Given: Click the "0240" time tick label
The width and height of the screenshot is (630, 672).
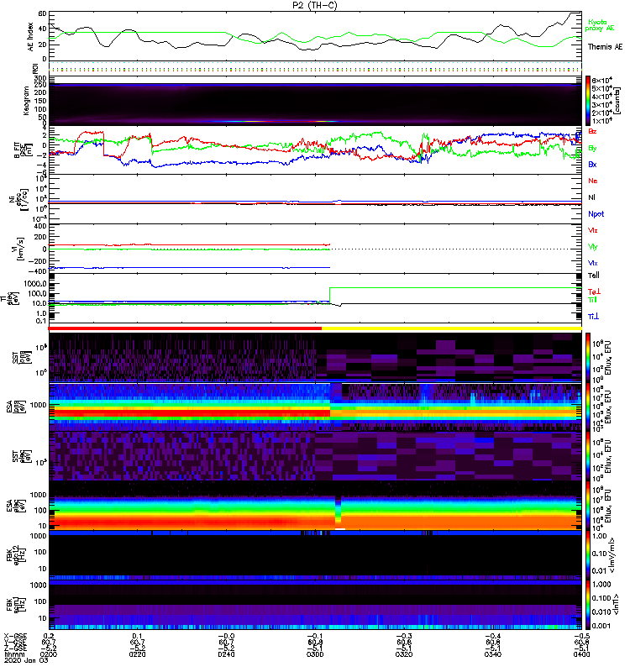Looking at the screenshot, I should pos(226,654).
